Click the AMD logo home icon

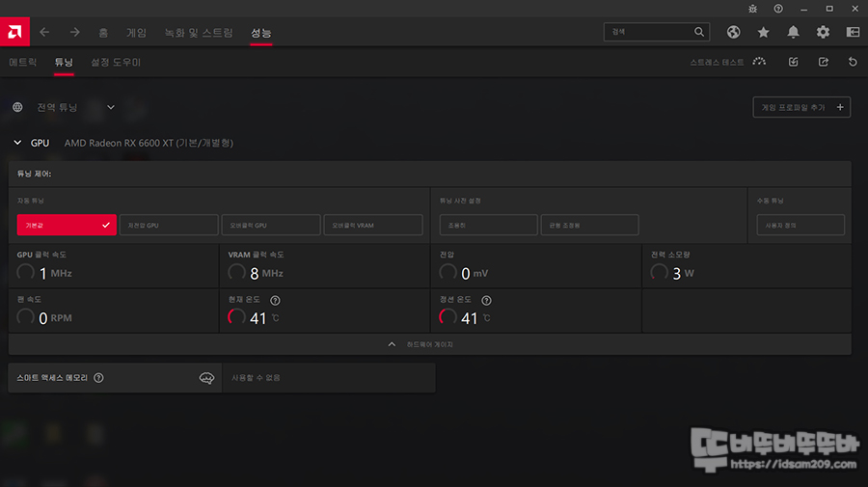click(14, 32)
